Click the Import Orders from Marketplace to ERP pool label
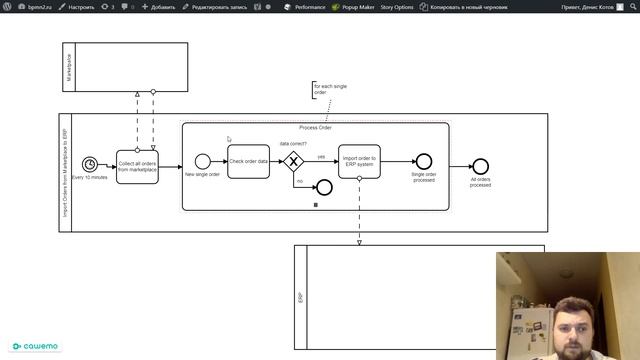Screen dimensions: 640x360 [65, 173]
